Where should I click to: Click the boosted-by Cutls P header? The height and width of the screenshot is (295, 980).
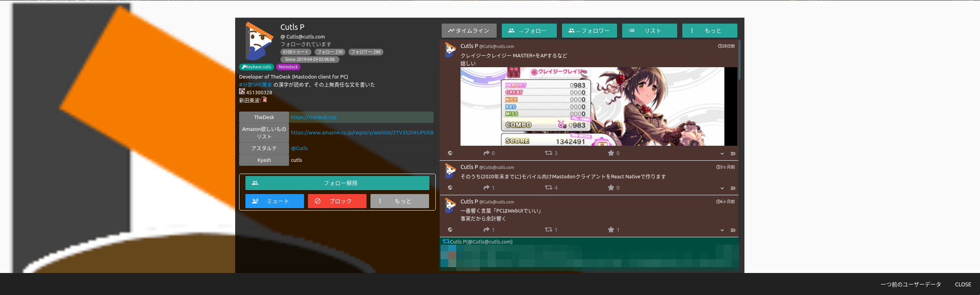[x=477, y=242]
